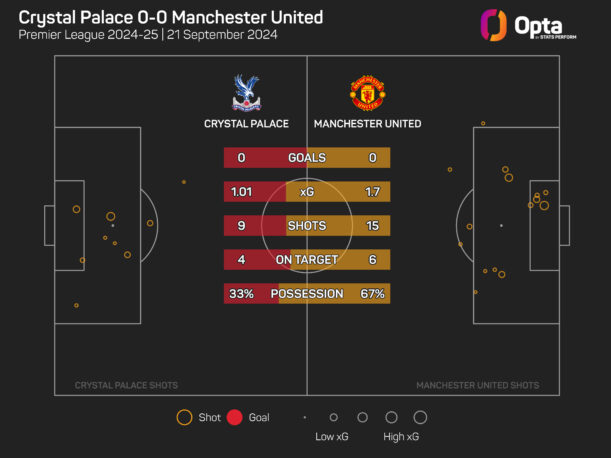The height and width of the screenshot is (458, 611).
Task: Click the red Goal legend circle
Action: click(x=236, y=417)
